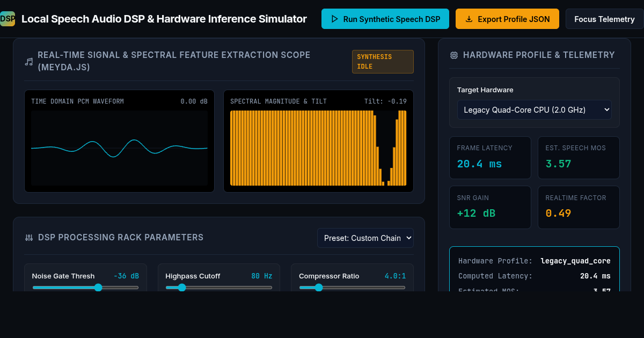Click the Synthesis Idle status badge

383,61
